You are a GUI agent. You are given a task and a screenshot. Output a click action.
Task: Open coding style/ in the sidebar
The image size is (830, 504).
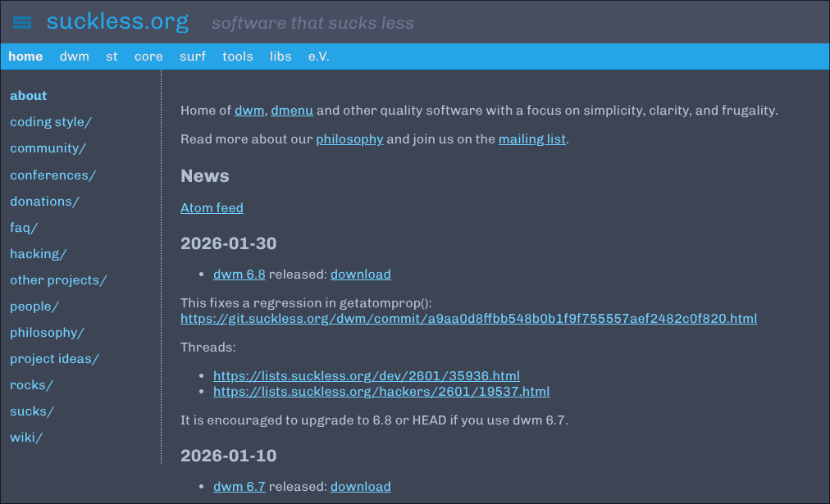coord(51,122)
